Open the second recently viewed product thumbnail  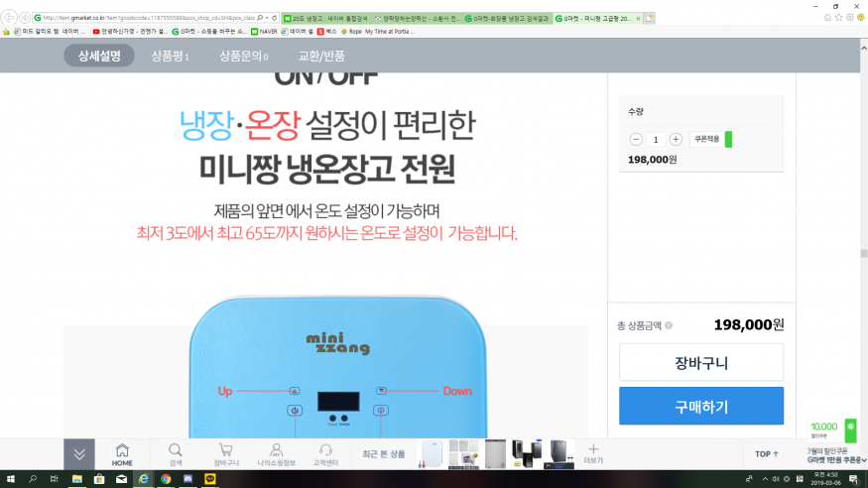click(463, 454)
